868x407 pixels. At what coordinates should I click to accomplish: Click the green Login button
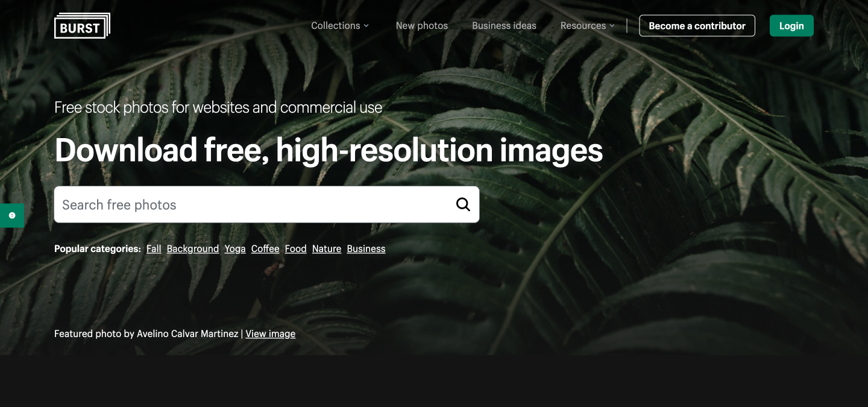[x=791, y=26]
